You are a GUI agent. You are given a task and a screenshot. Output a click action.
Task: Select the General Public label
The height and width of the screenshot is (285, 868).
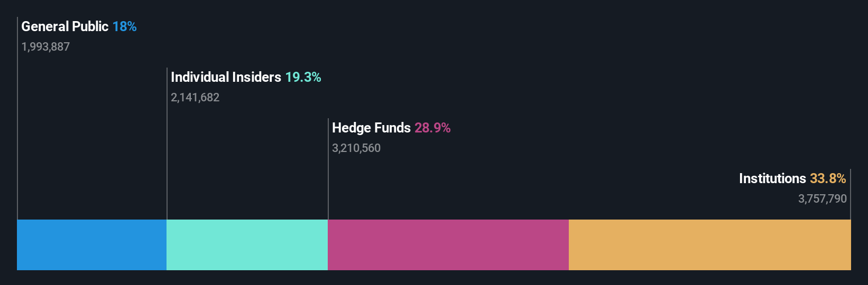64,26
